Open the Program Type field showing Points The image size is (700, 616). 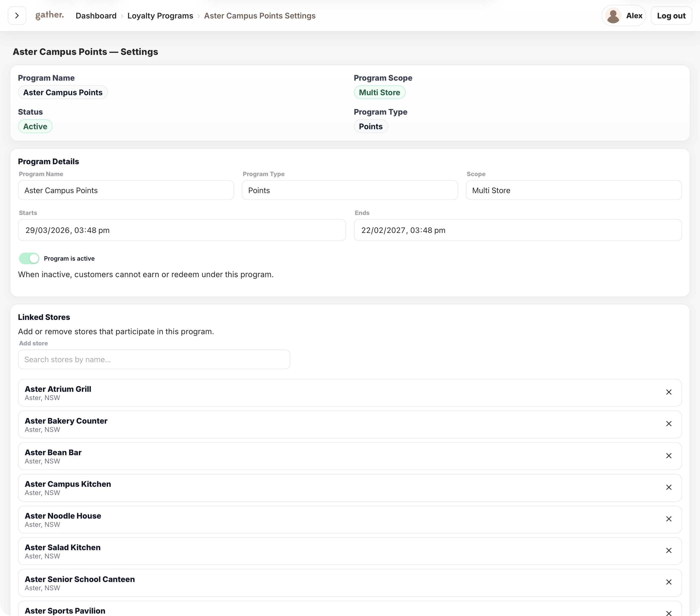(350, 190)
